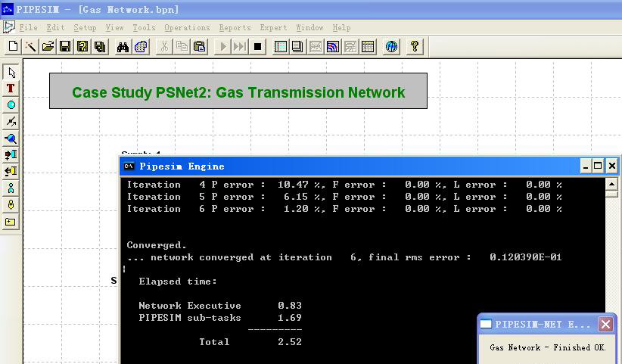Select the arrow pointer tool
The height and width of the screenshot is (364, 622).
pos(11,72)
